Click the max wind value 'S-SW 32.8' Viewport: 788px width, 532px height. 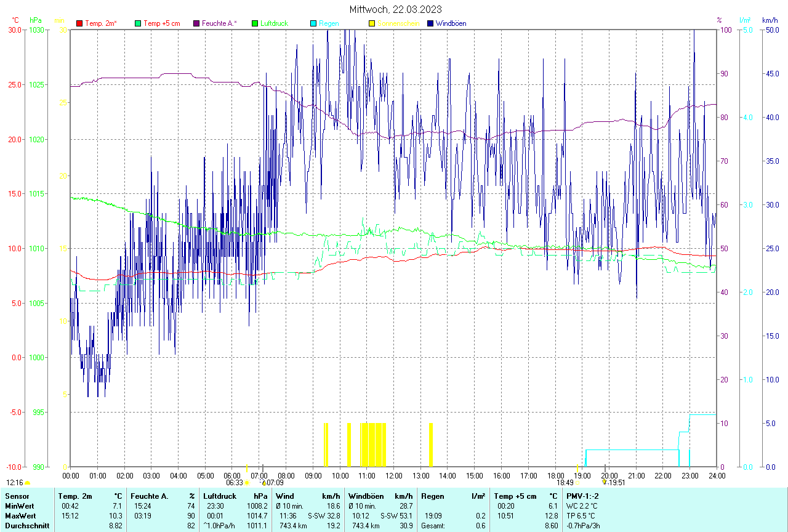pyautogui.click(x=324, y=515)
